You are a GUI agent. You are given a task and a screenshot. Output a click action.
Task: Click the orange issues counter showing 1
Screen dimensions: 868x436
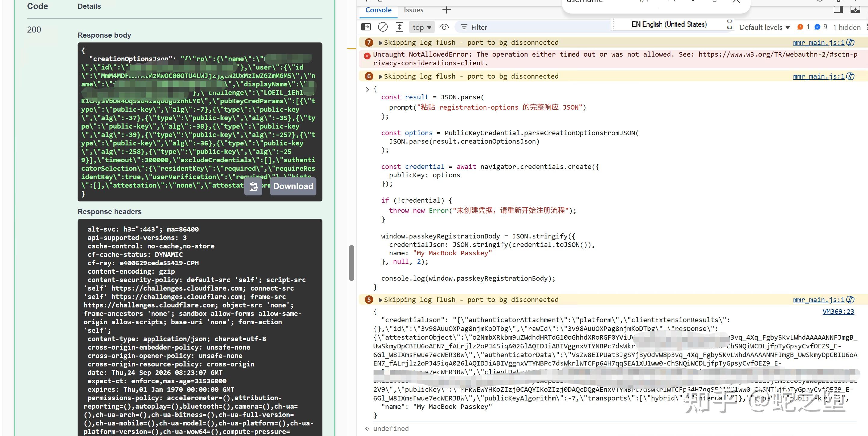point(803,27)
